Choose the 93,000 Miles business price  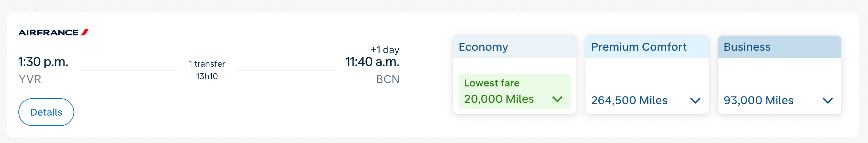(x=758, y=101)
